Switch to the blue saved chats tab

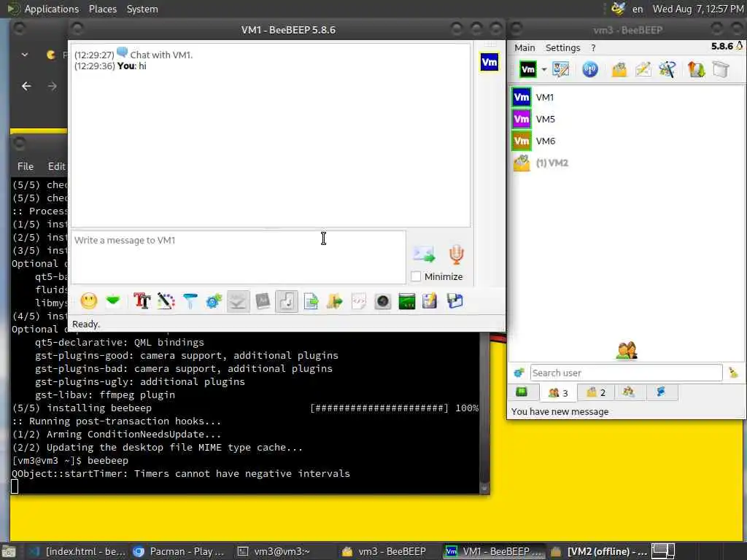click(x=661, y=392)
